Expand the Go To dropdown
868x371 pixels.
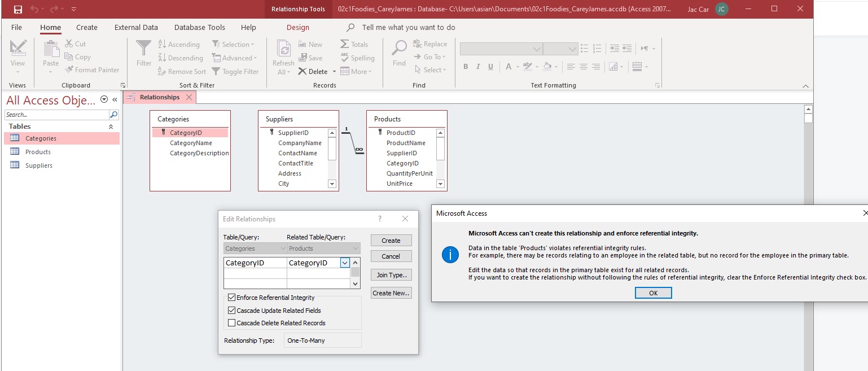tap(429, 56)
